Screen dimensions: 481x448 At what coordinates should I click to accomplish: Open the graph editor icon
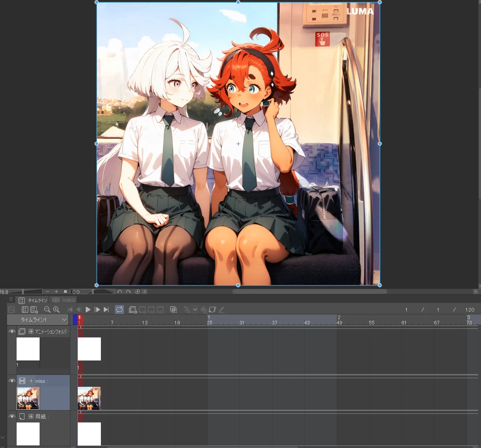tap(12, 310)
